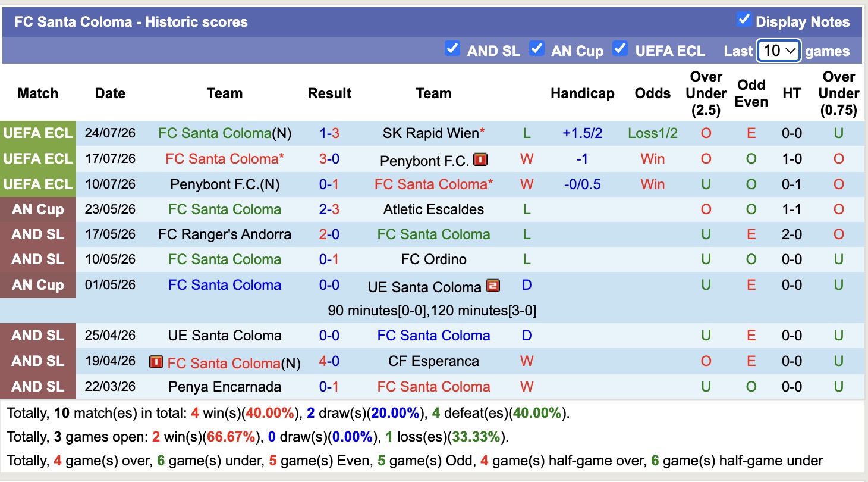This screenshot has width=868, height=482.
Task: Open SK Rapid Wien team link
Action: 430,133
